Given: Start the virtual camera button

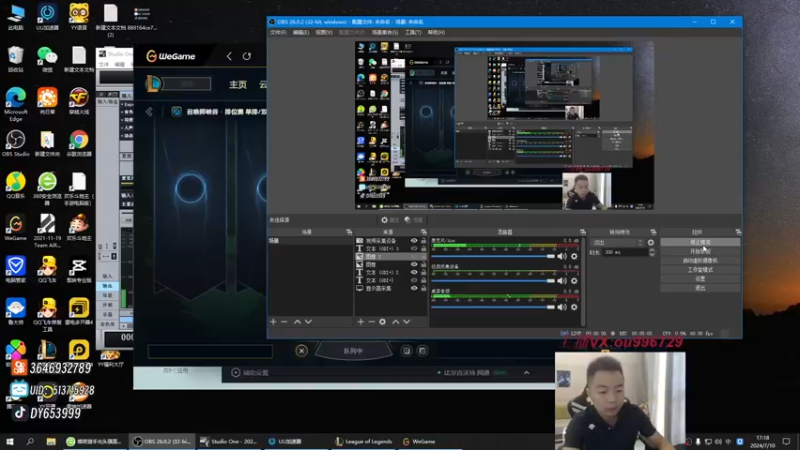Looking at the screenshot, I should coord(700,261).
